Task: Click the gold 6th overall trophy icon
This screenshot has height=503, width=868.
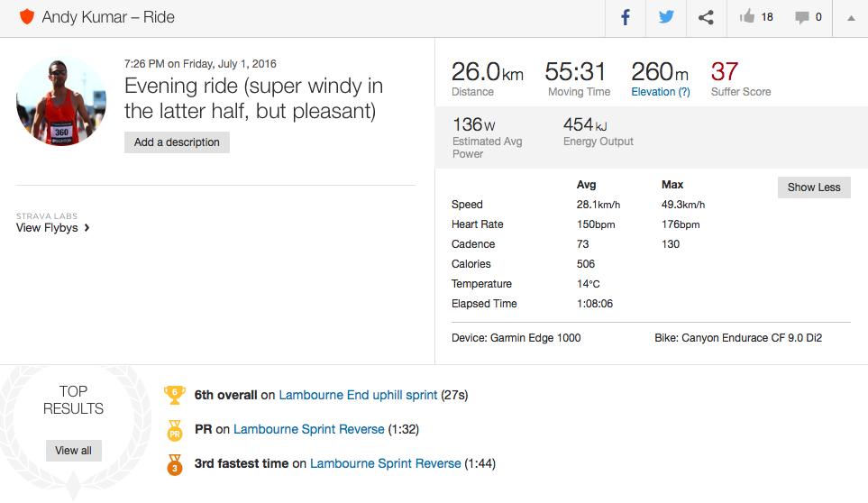Action: [174, 394]
